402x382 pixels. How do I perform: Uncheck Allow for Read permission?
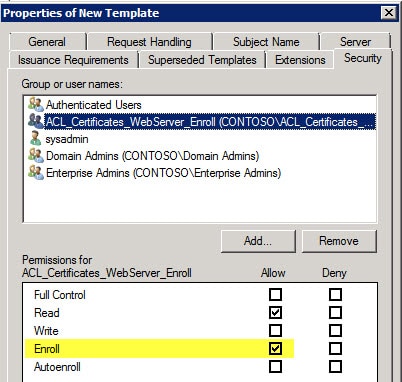[x=275, y=313]
